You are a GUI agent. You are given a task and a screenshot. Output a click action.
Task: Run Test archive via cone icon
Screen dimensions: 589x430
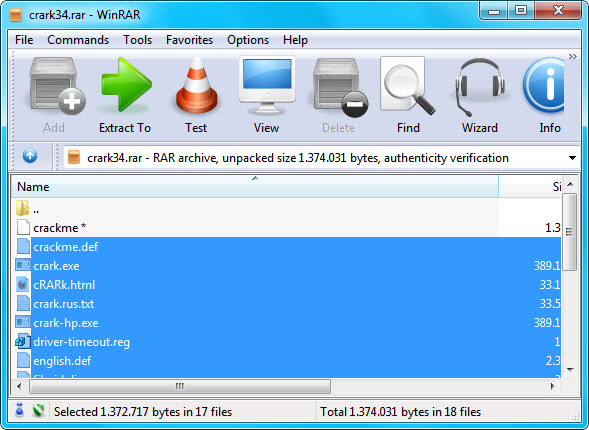tap(196, 86)
